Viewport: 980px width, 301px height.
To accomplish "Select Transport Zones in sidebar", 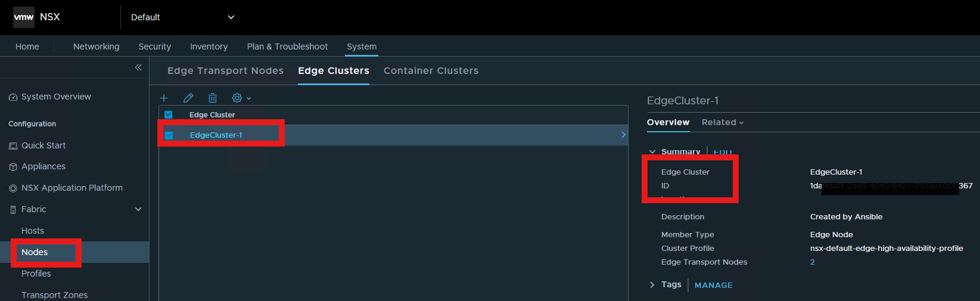I will click(x=54, y=295).
